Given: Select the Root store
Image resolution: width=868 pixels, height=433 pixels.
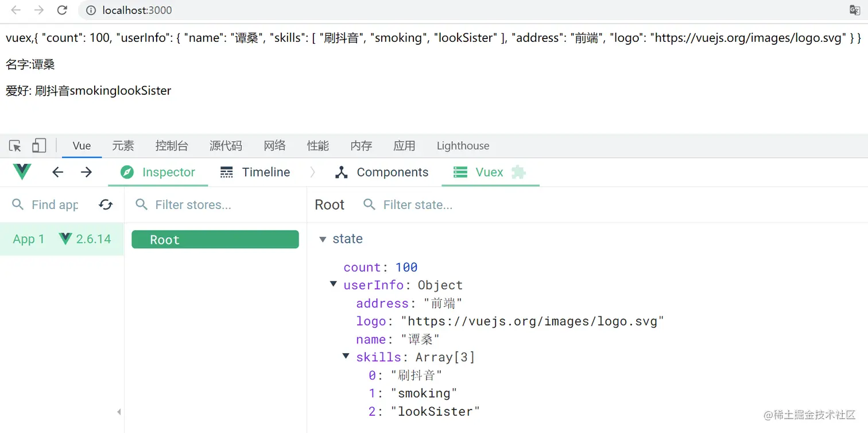Looking at the screenshot, I should (215, 239).
